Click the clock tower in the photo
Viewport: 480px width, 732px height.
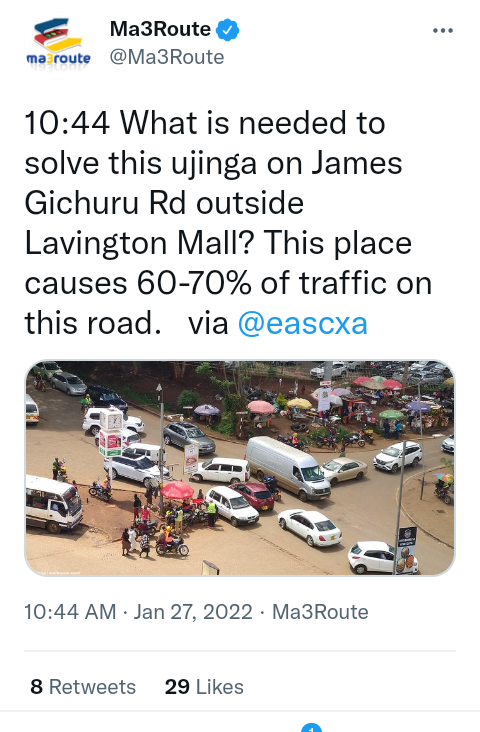[111, 432]
